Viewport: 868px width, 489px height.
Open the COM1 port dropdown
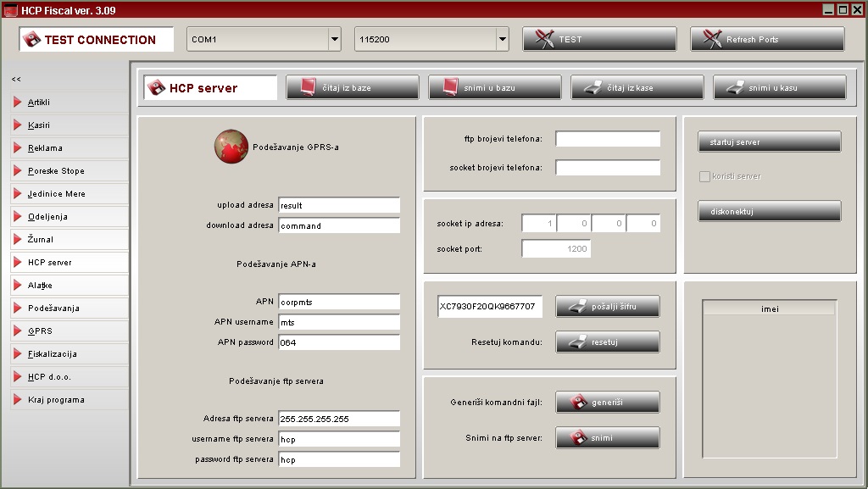coord(334,40)
